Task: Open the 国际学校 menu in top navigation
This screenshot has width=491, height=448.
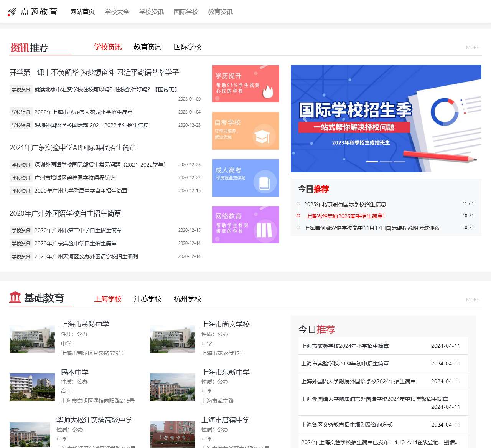Action: pos(186,12)
